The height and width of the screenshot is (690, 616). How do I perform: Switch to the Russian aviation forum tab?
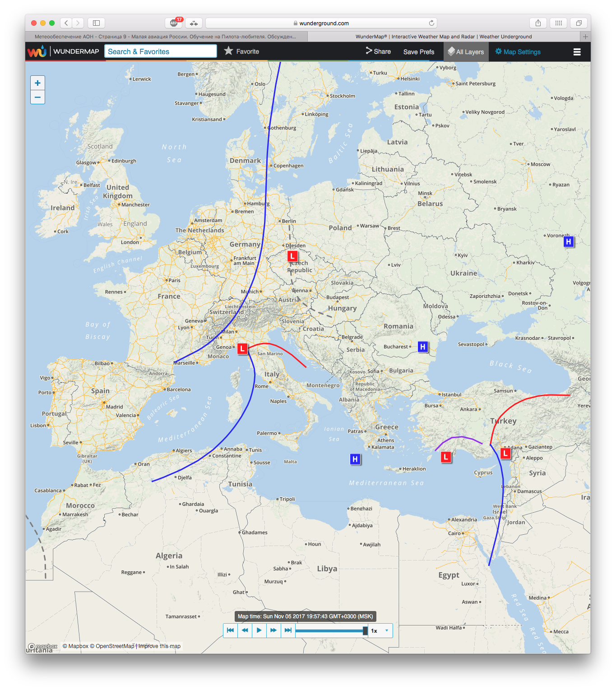166,37
